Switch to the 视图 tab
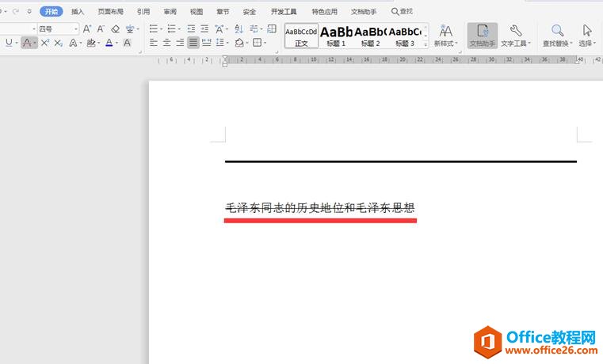 [197, 12]
